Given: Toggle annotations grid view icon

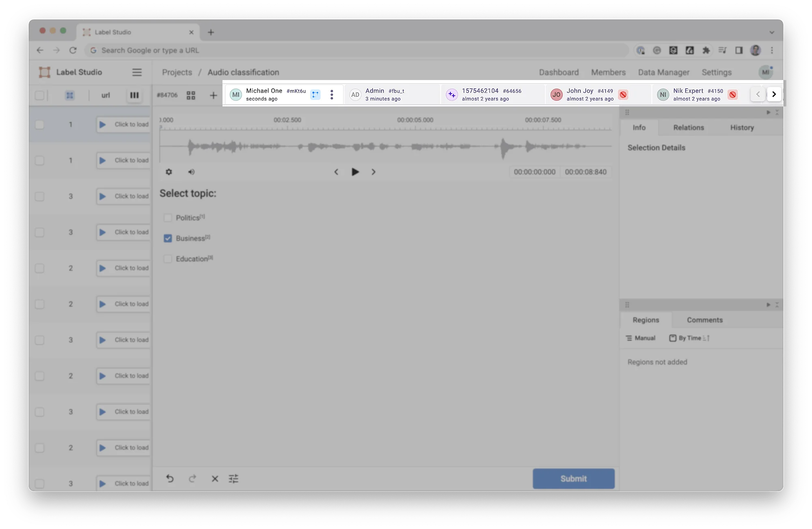Looking at the screenshot, I should pyautogui.click(x=191, y=95).
